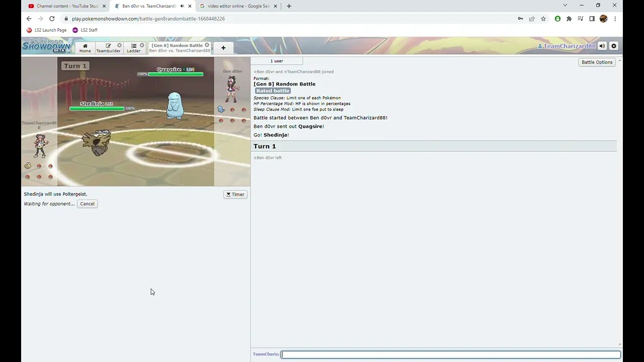Image resolution: width=644 pixels, height=362 pixels.
Task: Click the Shedinja sprite on the battlefield
Action: coord(97,142)
